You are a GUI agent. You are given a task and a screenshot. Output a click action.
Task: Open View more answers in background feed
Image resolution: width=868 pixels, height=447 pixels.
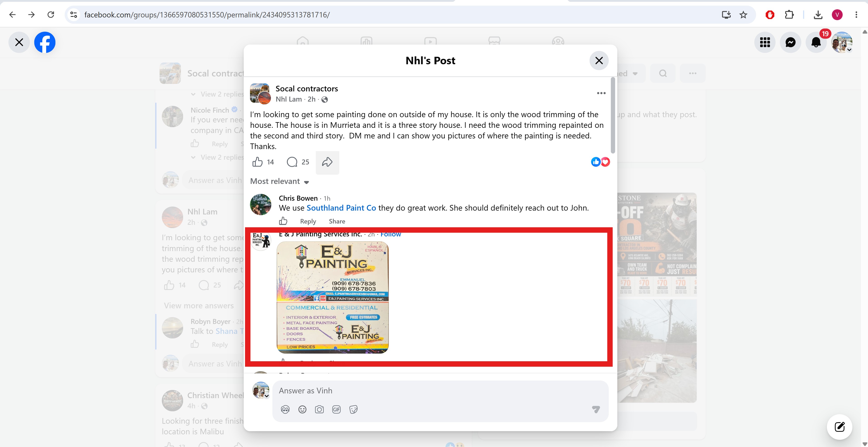[199, 306]
